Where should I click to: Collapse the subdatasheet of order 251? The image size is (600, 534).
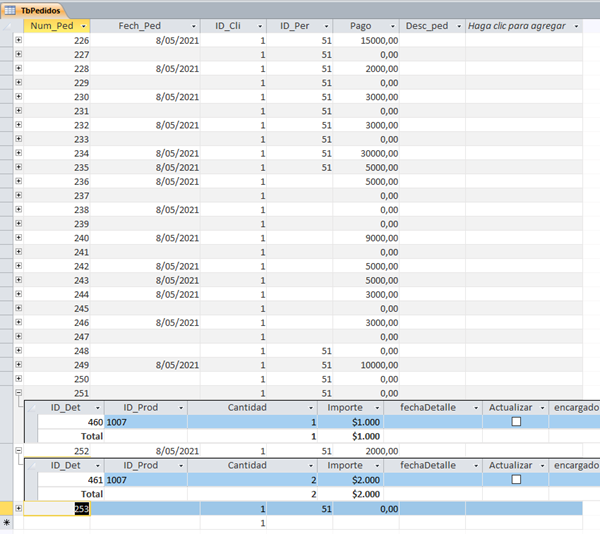[x=18, y=394]
